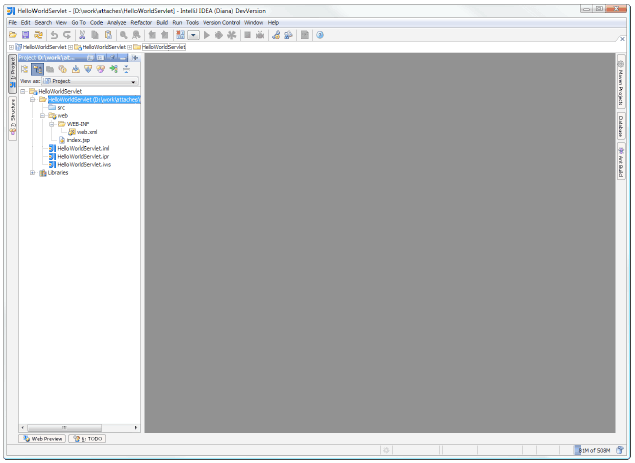Screen dimensions: 635x463
Task: Click the Collapse All icon in Project panel
Action: coord(126,69)
